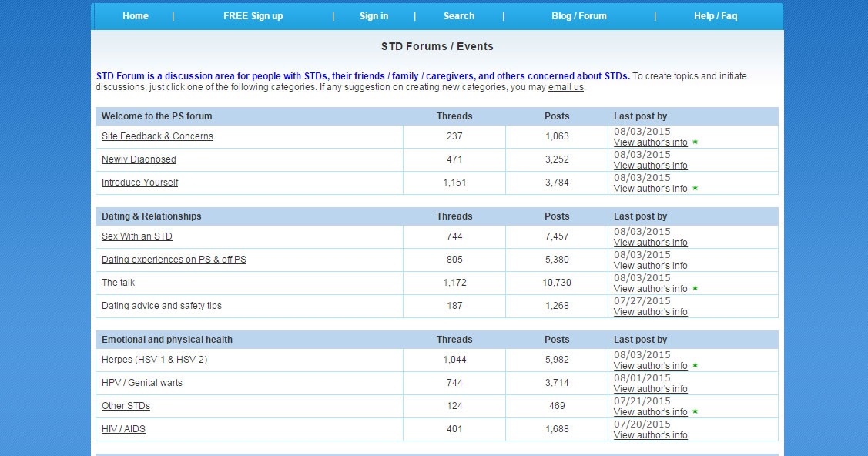The width and height of the screenshot is (868, 456).
Task: Click the 10,730 posts count for The talk
Action: click(x=557, y=283)
